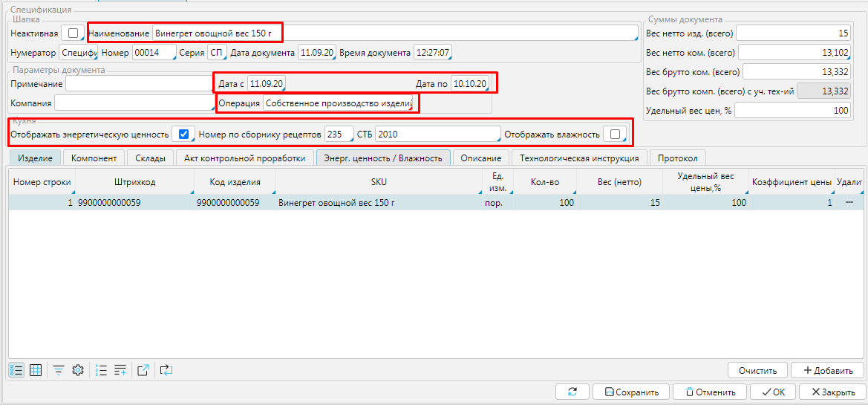868x405 pixels.
Task: Click into the Наименование text field
Action: click(x=394, y=33)
